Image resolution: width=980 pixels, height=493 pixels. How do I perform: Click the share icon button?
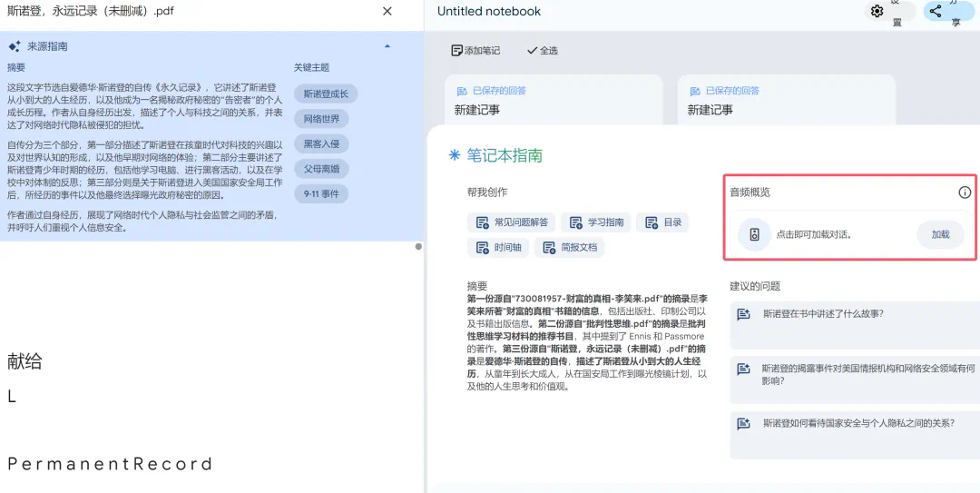click(936, 12)
